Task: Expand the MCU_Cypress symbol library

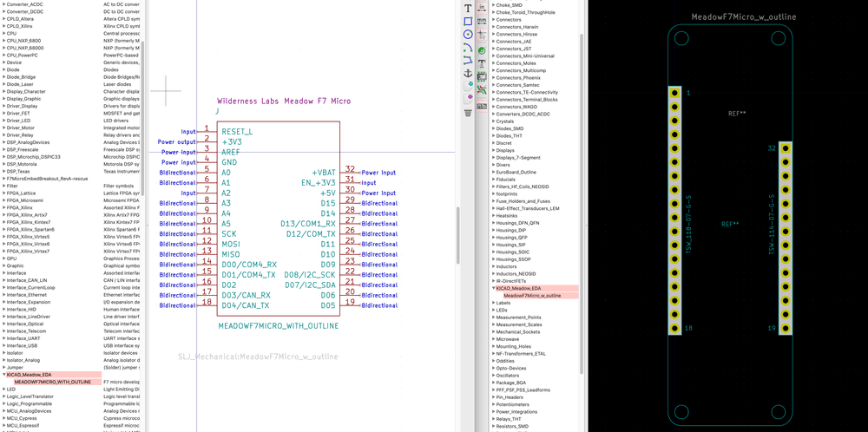Action: pos(4,418)
